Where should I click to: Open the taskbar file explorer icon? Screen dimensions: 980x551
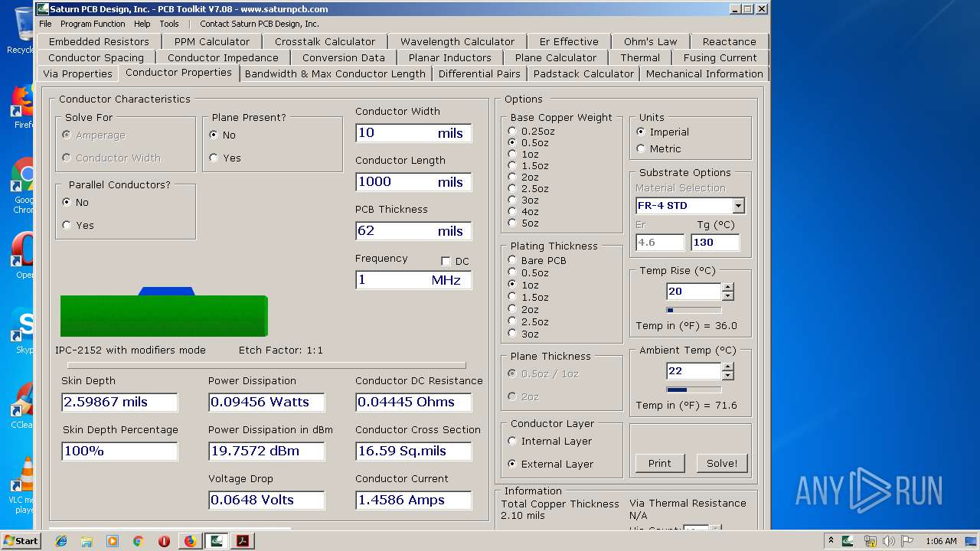pos(87,541)
